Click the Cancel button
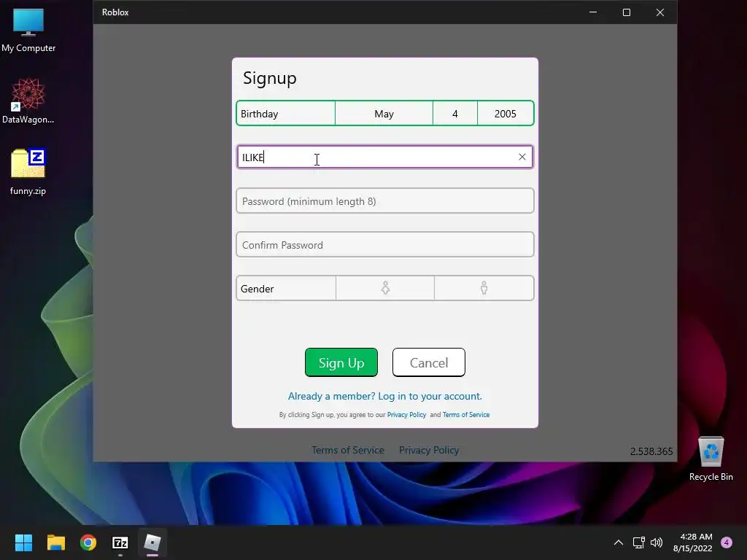Screen dimensions: 747x560 (429, 362)
